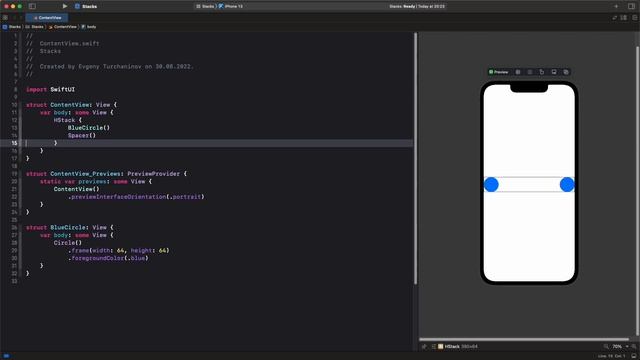Screen dimensions: 640x360
Task: Choose the iPhone 13 run destination
Action: click(231, 6)
